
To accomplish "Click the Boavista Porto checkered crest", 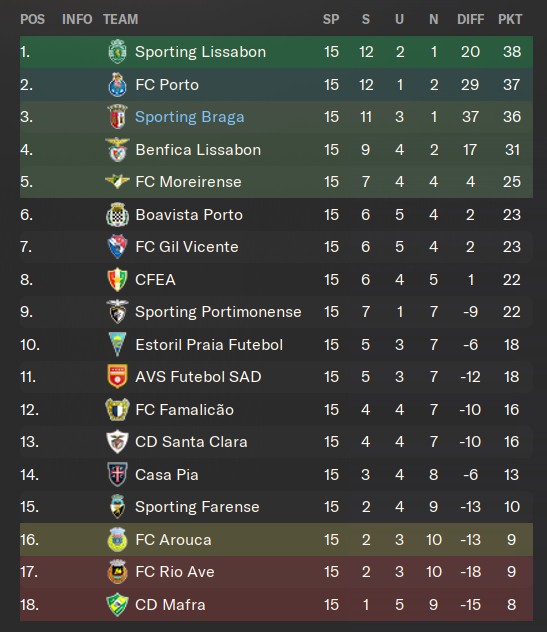I will (x=117, y=214).
